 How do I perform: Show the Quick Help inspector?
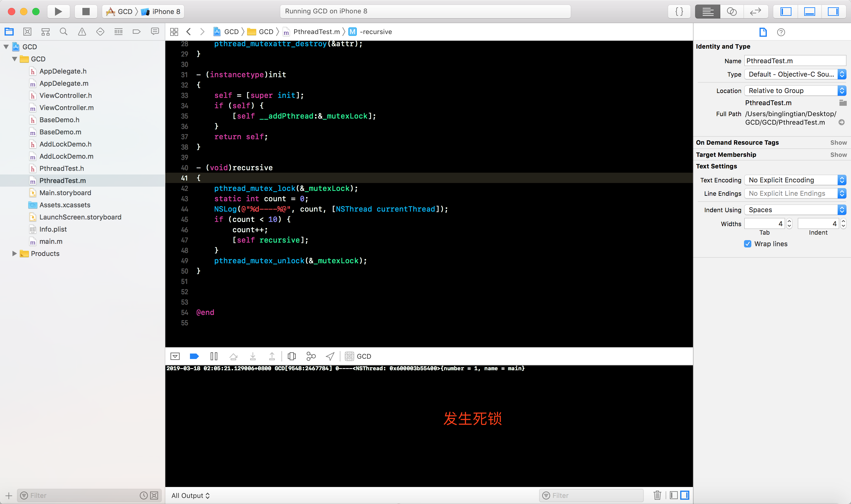click(x=781, y=32)
